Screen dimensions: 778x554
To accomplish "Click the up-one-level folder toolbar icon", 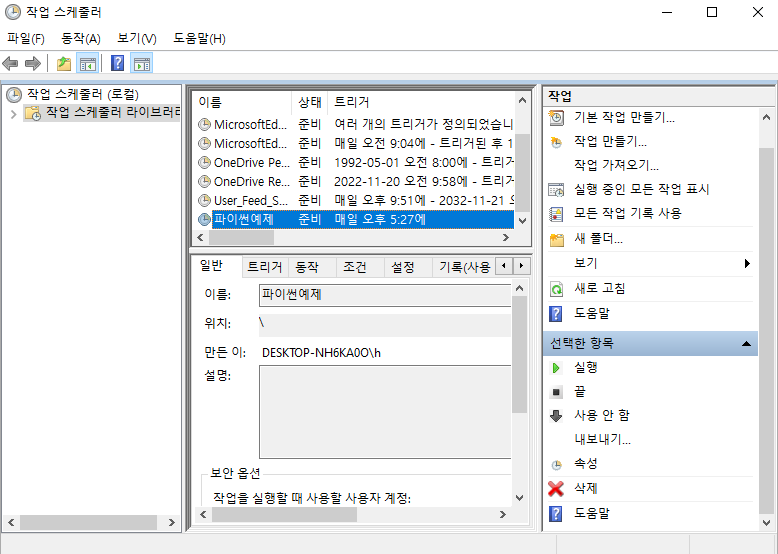I will point(64,63).
